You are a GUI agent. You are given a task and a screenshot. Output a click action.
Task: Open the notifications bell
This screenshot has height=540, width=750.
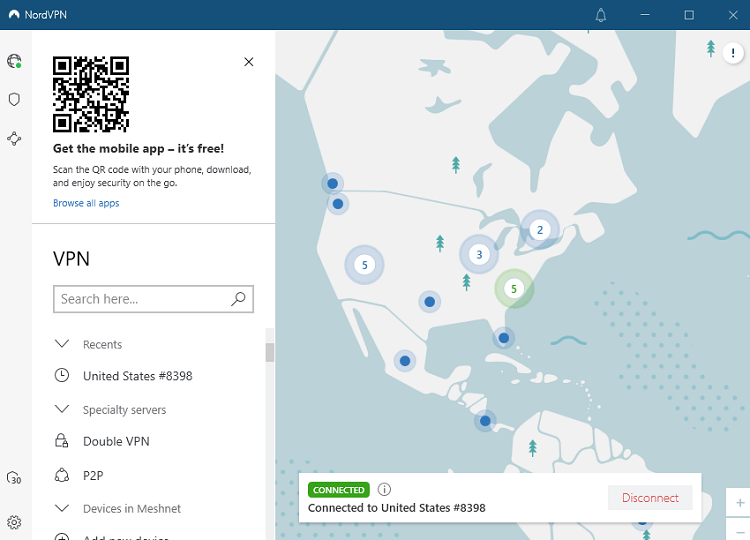click(x=601, y=15)
